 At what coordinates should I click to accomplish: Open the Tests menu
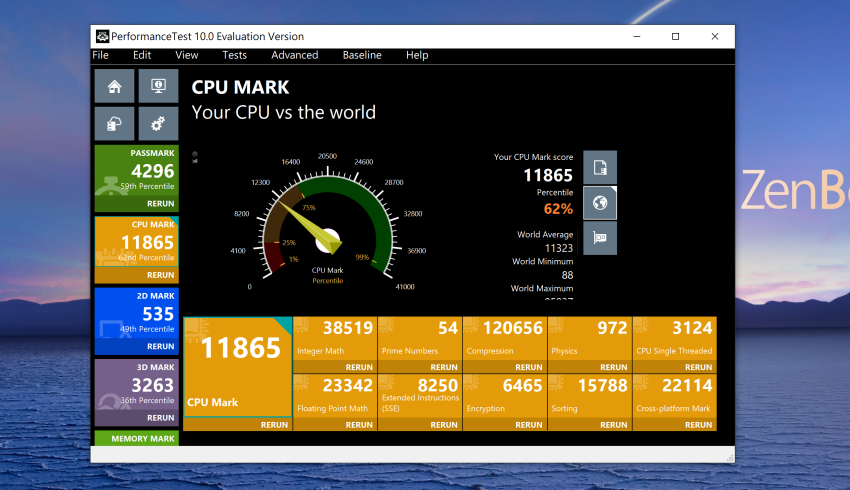click(x=235, y=55)
